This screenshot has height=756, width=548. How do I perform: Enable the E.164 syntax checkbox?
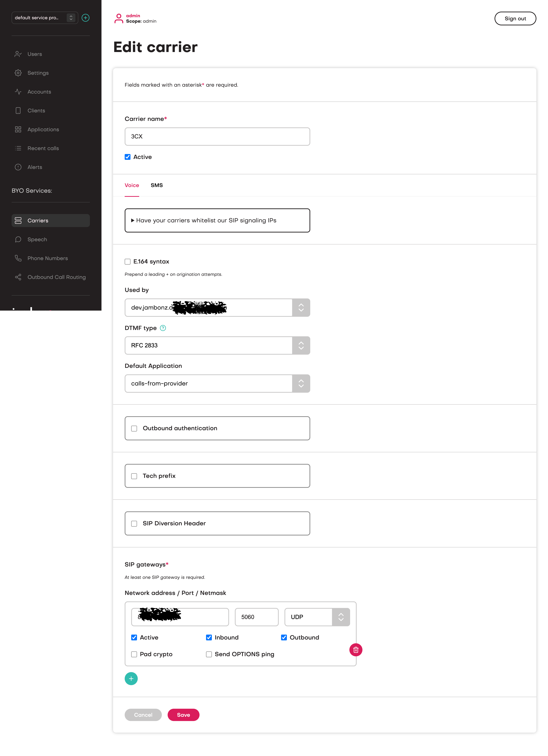click(128, 262)
